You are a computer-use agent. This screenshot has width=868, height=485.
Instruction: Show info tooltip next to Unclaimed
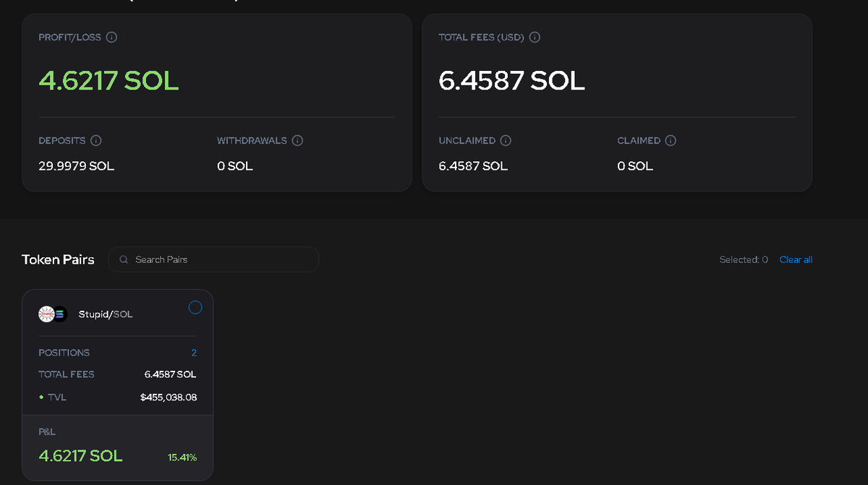point(506,140)
